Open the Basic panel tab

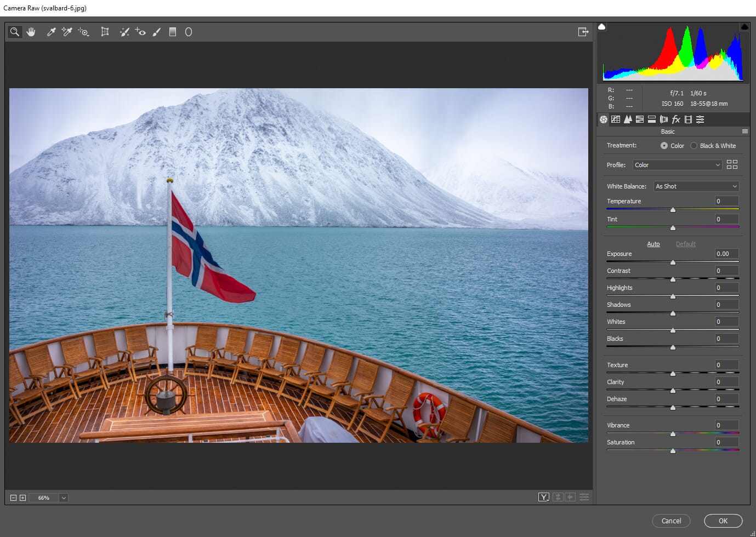tap(604, 119)
